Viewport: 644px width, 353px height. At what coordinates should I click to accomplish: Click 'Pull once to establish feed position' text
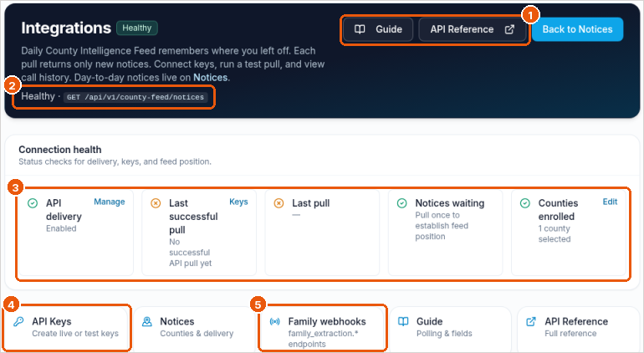coord(442,226)
